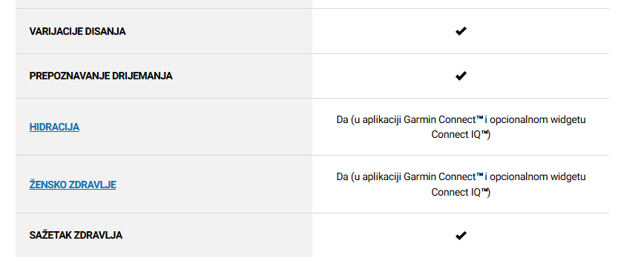Screen dimensions: 644x272
Task: Click trademark symbol after Garmin Connect, Žensko zdravlje row
Action: point(479,175)
